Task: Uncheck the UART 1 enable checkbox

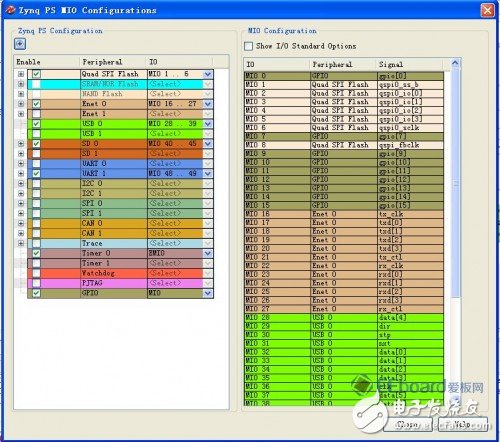Action: [x=36, y=173]
